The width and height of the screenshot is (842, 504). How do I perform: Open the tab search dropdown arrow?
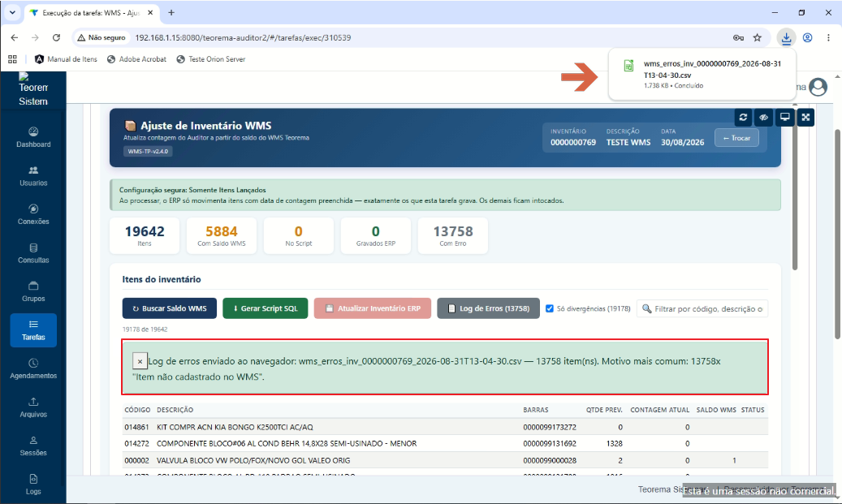[12, 12]
